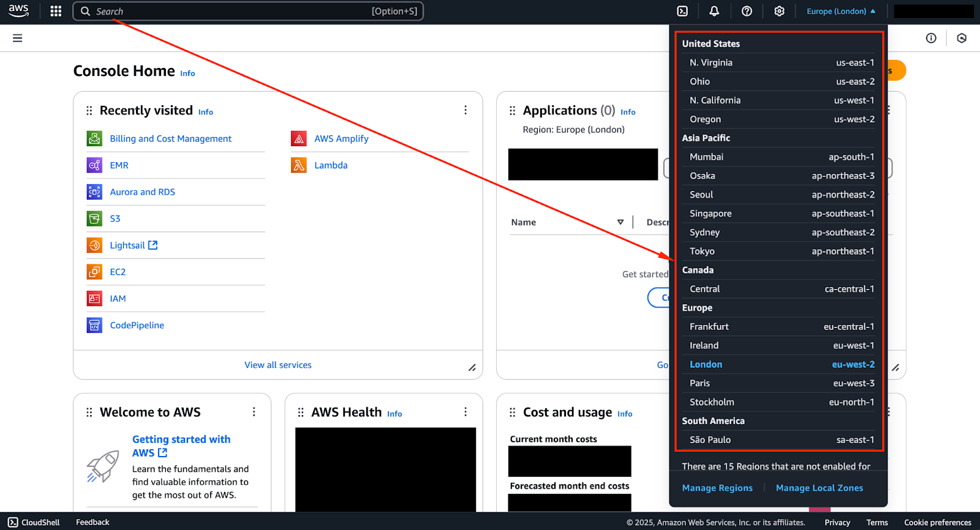Click the Lightsail service icon
This screenshot has width=980, height=530.
(94, 245)
